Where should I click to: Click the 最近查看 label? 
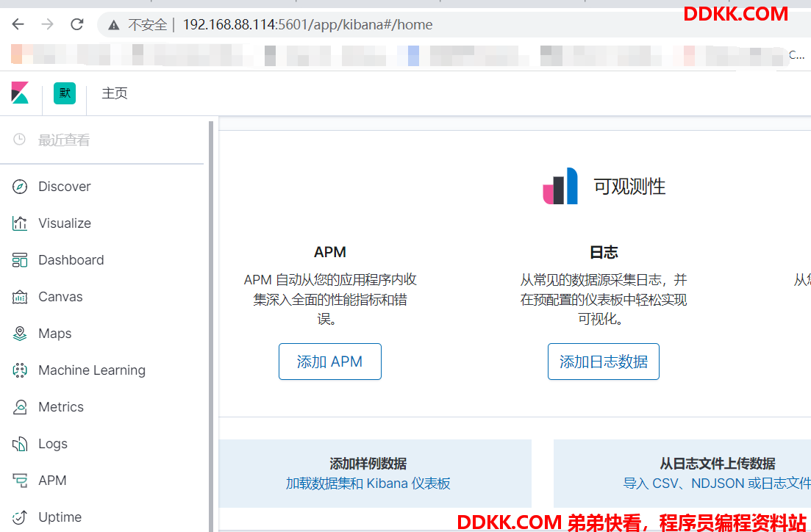tap(64, 140)
